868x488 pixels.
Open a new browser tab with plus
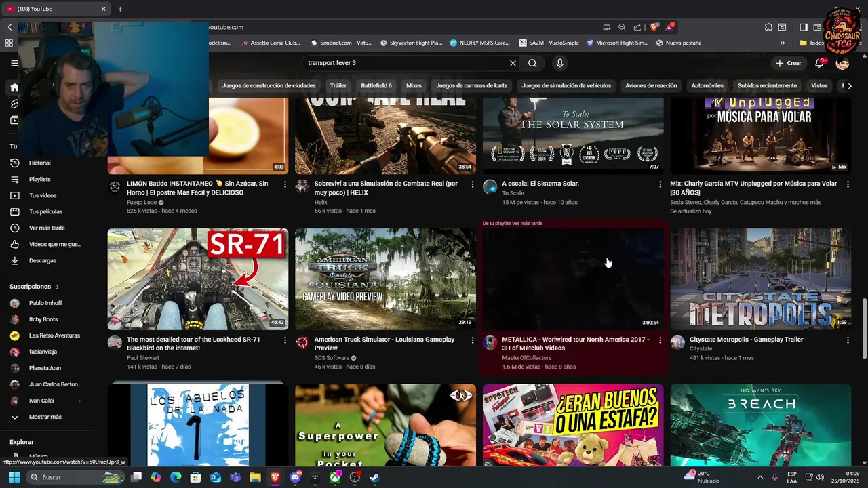point(120,9)
